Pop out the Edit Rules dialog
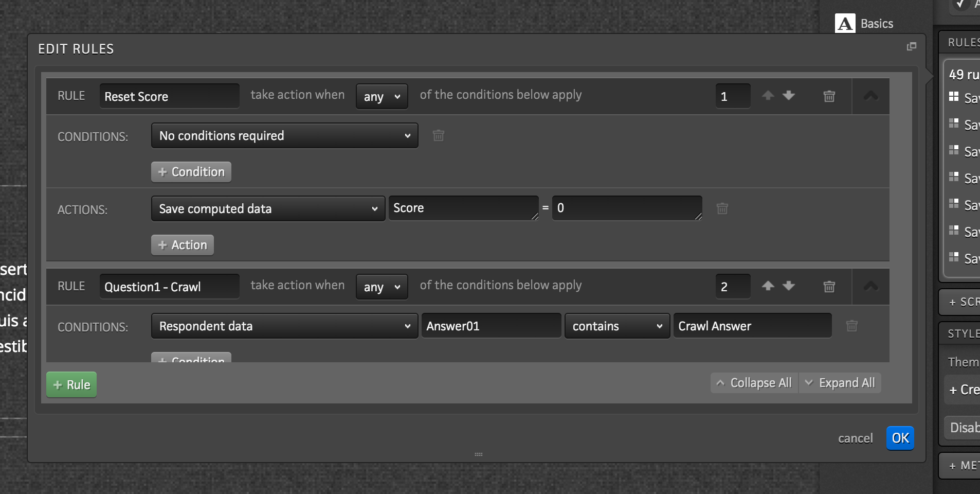Image resolution: width=980 pixels, height=494 pixels. pos(912,47)
